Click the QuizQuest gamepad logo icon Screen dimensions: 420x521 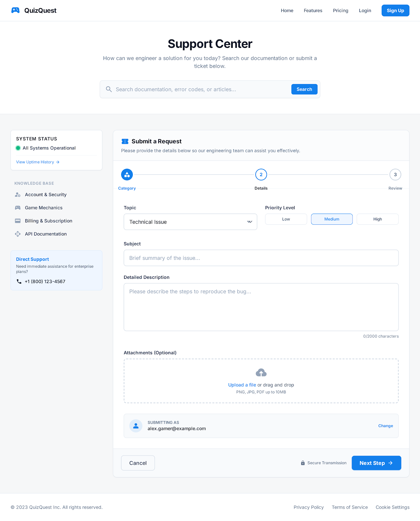pyautogui.click(x=15, y=10)
